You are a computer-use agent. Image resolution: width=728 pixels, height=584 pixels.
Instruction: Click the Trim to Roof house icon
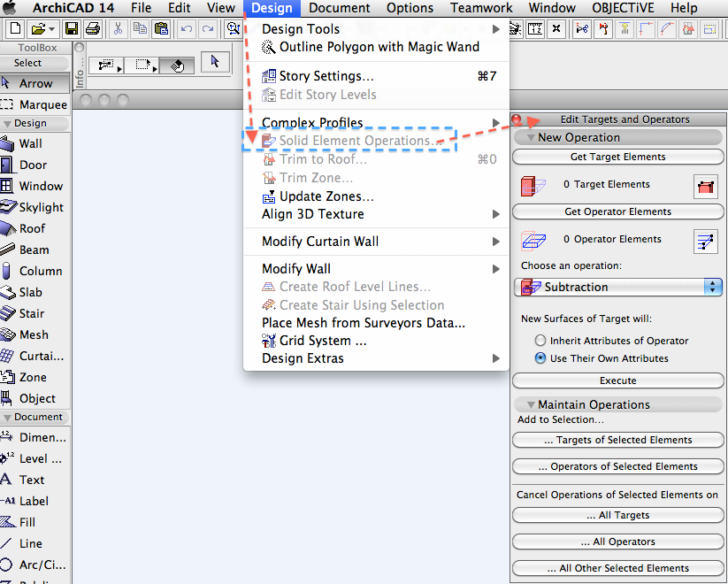tap(688, 29)
